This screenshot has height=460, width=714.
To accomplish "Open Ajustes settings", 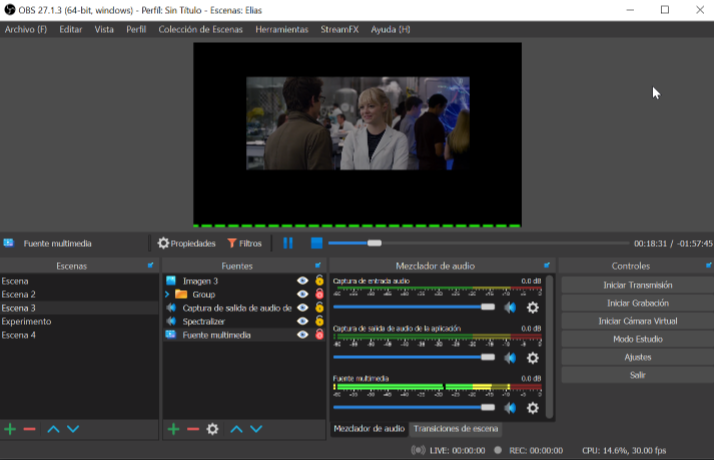I will [638, 357].
